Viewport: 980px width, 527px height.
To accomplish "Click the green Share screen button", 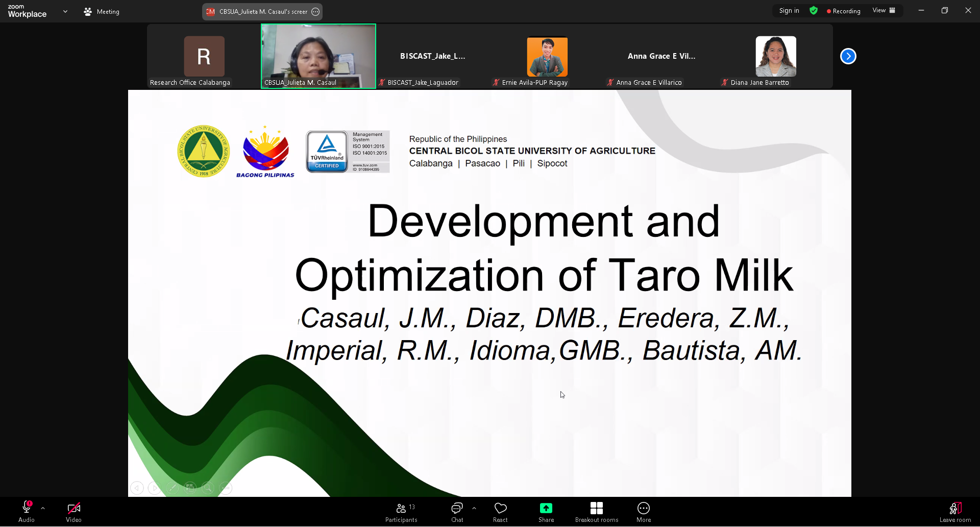I will click(x=546, y=512).
